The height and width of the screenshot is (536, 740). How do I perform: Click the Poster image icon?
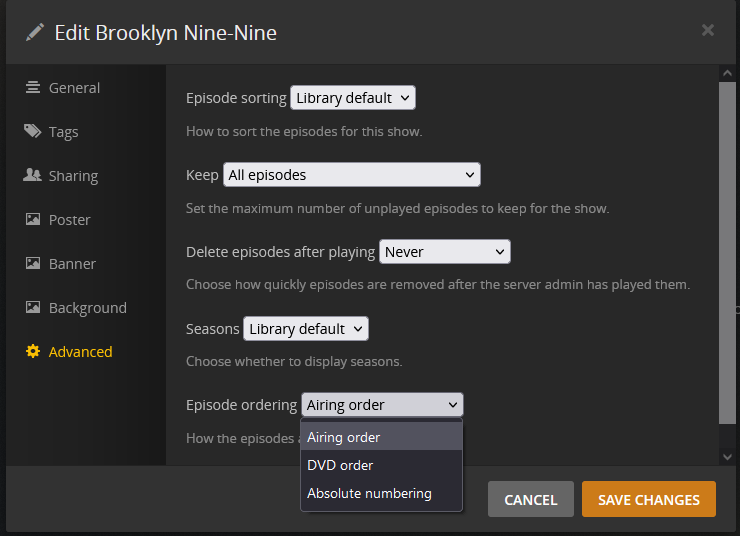click(x=33, y=219)
